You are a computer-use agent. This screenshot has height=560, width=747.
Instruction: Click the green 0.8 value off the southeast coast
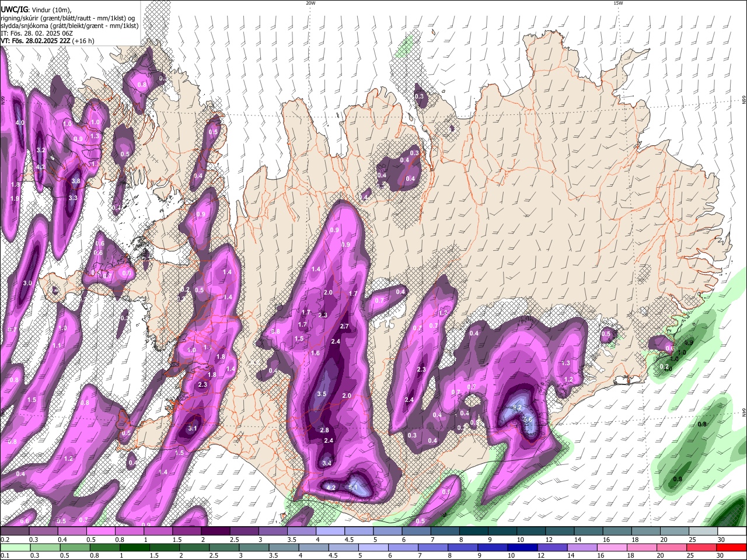[702, 424]
